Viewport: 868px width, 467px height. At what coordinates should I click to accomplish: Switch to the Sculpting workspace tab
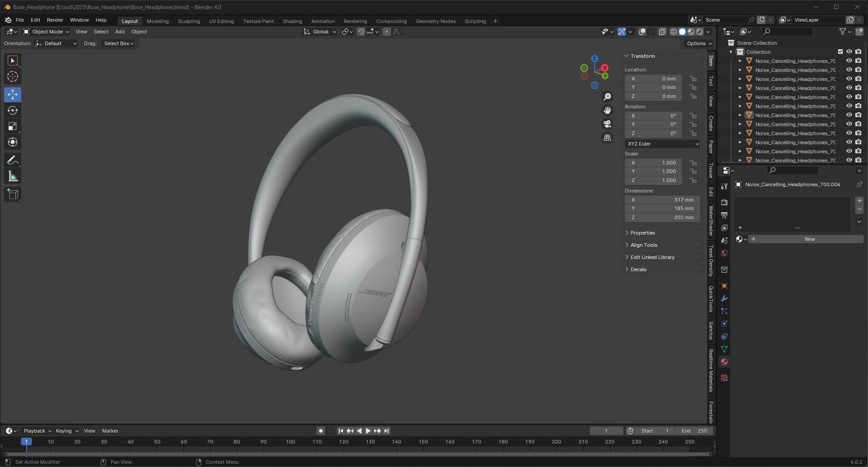[x=189, y=21]
